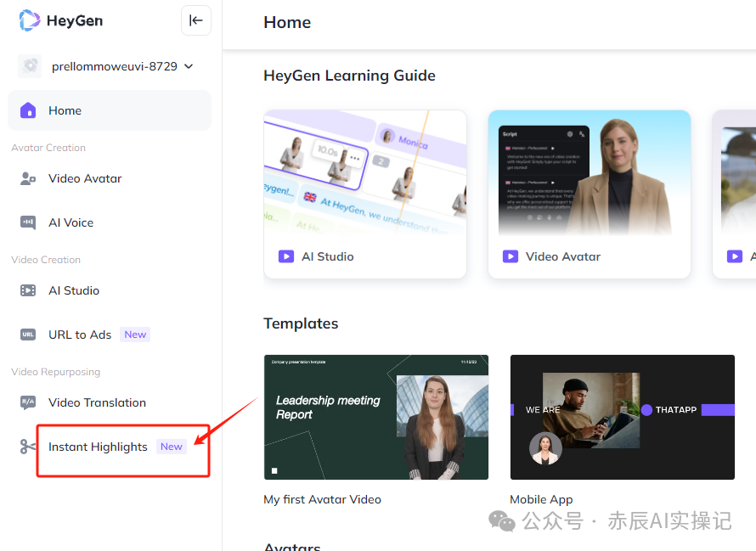Open the Video Avatar learning guide card

click(x=589, y=194)
